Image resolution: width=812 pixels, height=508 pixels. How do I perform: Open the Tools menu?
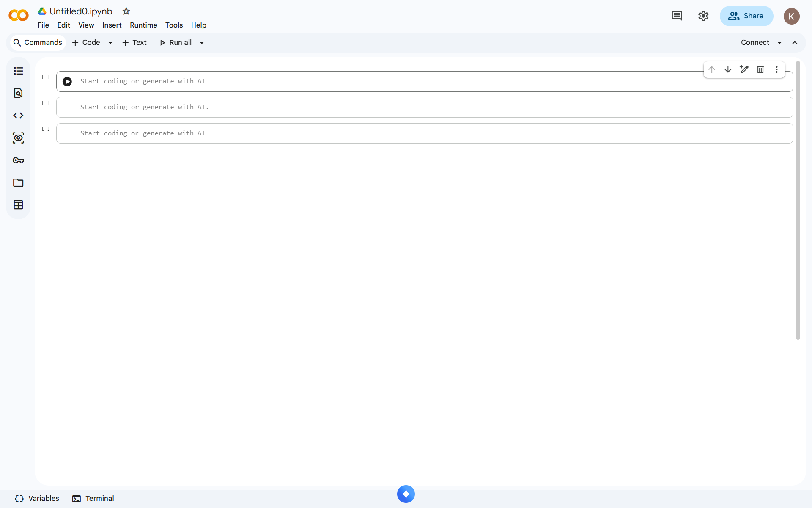pos(174,25)
